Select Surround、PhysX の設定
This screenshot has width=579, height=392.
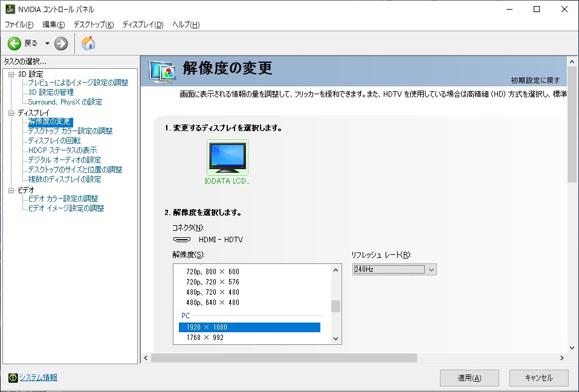65,102
